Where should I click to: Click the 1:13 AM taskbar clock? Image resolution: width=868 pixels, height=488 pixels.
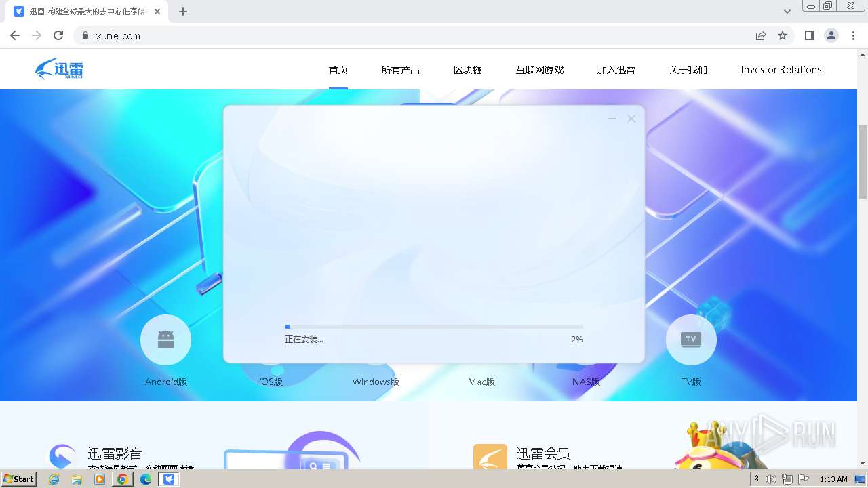833,479
